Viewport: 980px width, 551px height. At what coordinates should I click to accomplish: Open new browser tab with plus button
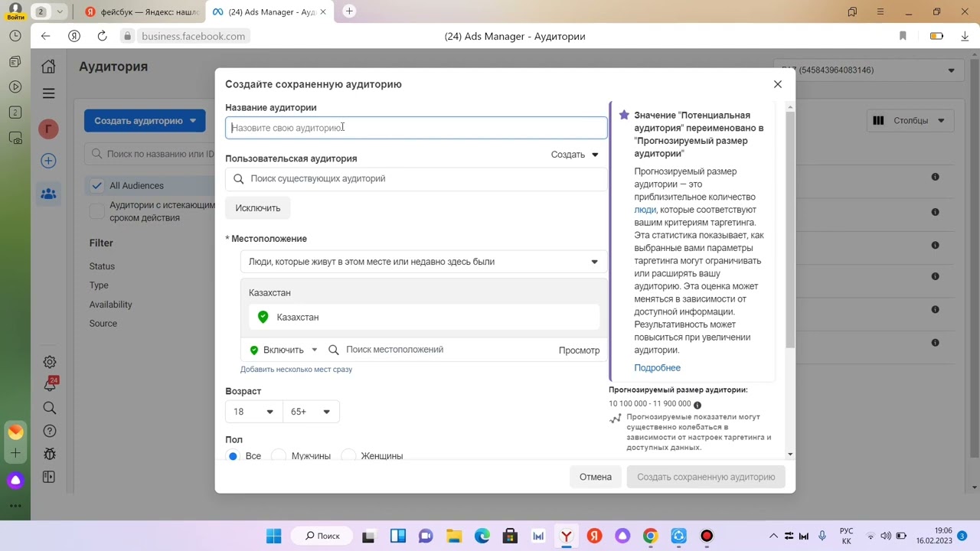click(x=349, y=11)
